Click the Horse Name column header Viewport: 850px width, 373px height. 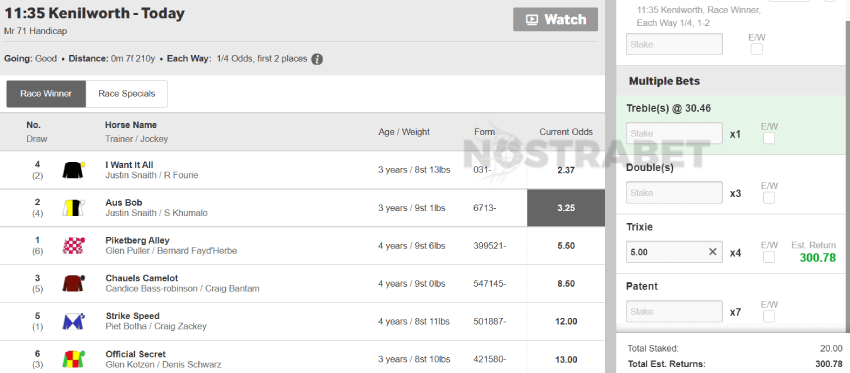(x=131, y=125)
